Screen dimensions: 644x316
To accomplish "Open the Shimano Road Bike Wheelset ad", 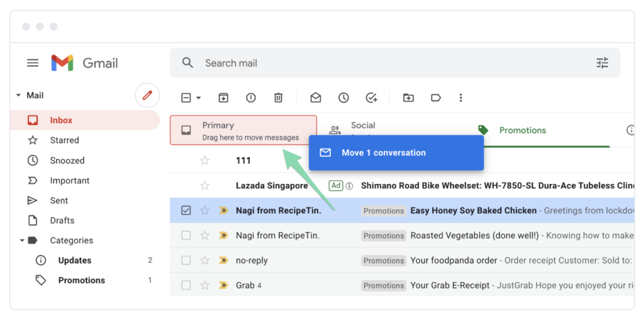I will [497, 186].
